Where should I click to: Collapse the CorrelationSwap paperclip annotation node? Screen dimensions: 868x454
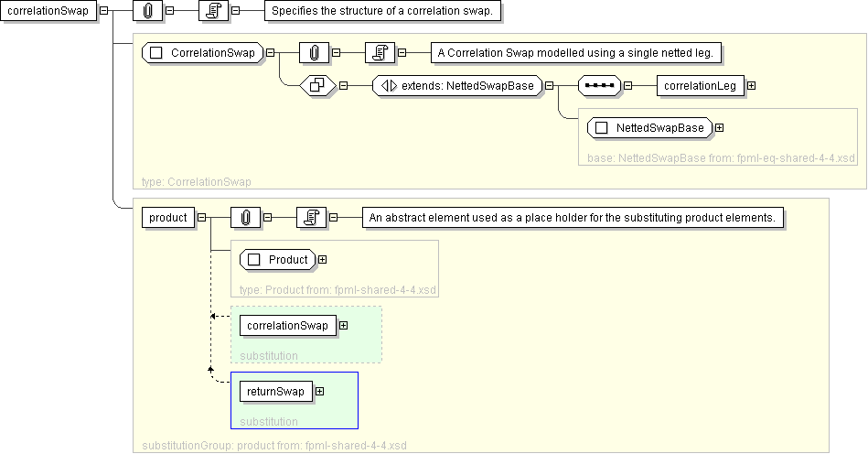click(336, 52)
